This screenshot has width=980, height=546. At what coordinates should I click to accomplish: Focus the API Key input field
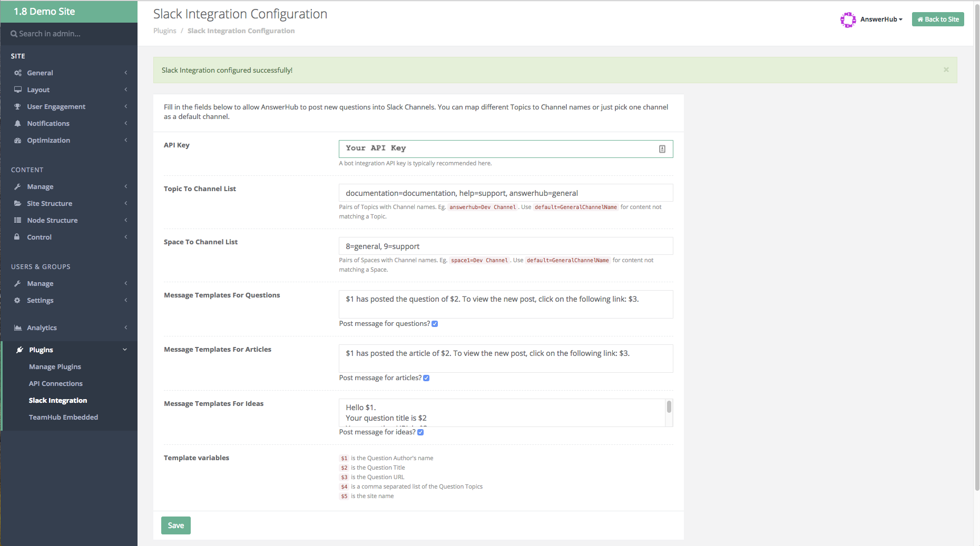tap(506, 149)
